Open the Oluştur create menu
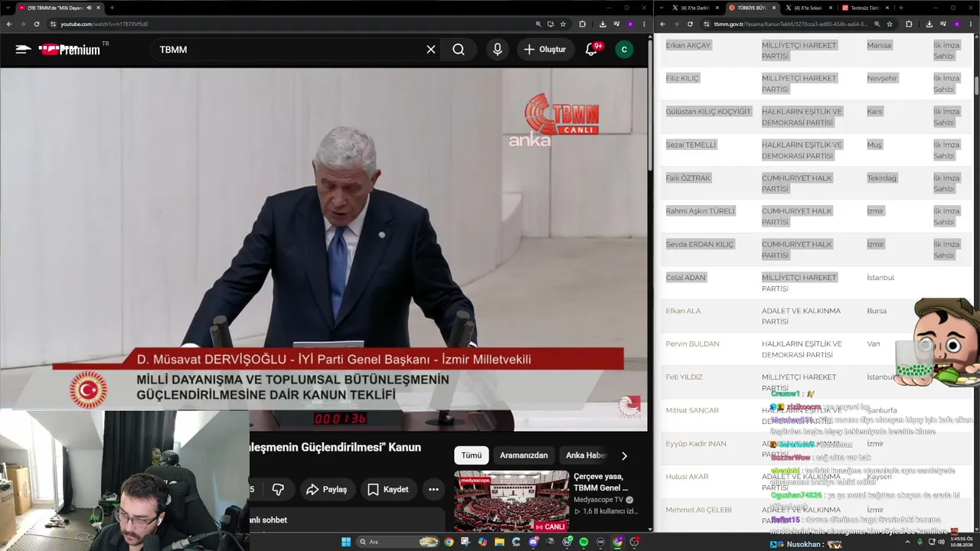The width and height of the screenshot is (980, 551). pos(544,49)
